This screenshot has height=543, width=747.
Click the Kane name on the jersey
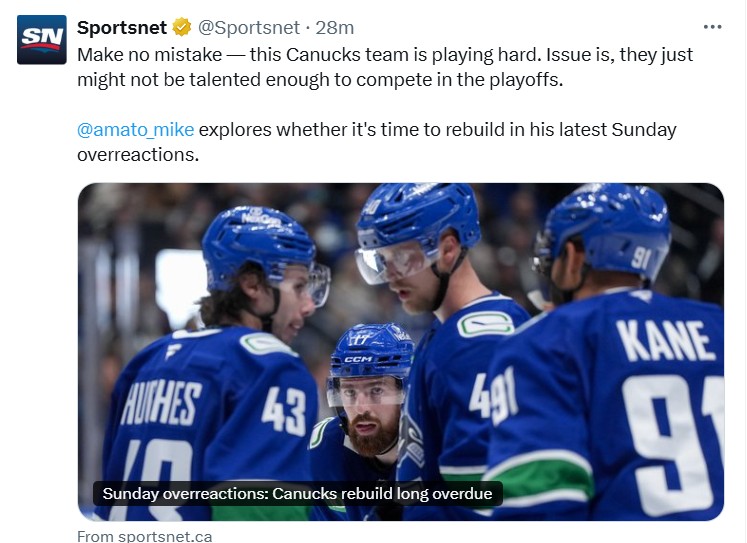tap(668, 338)
